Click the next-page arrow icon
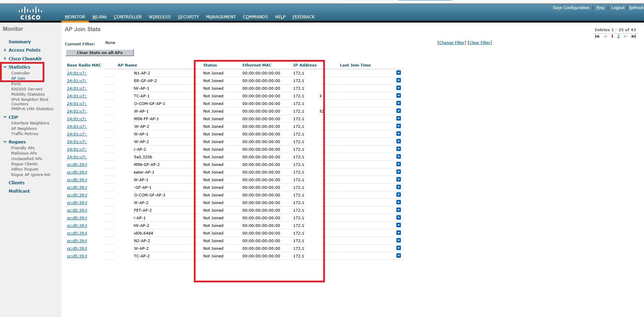 click(x=626, y=36)
